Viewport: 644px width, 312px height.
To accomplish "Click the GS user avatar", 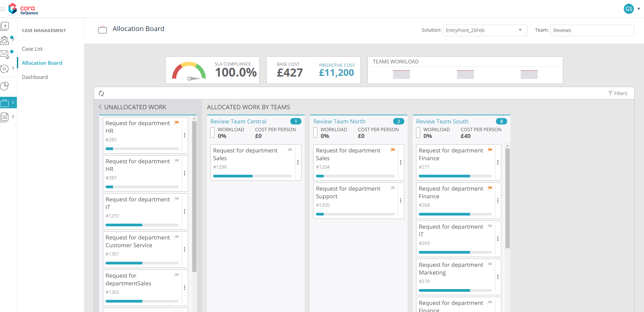I will click(629, 9).
